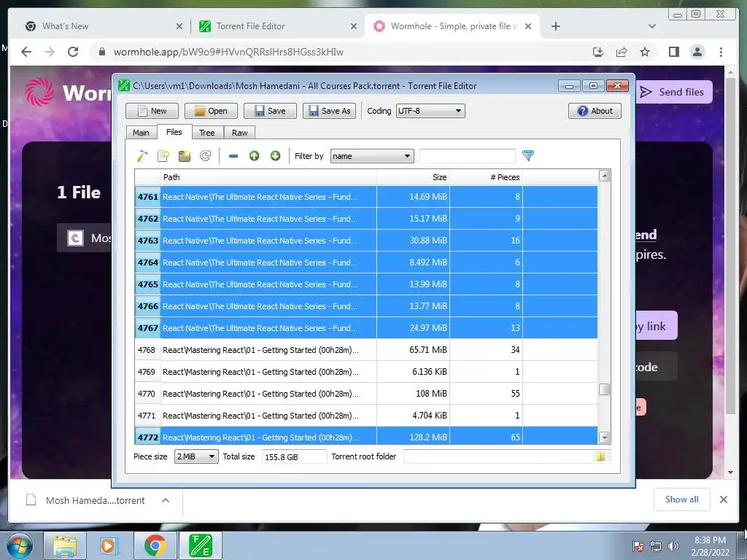Open the Coding UTF-8 dropdown

click(x=430, y=111)
